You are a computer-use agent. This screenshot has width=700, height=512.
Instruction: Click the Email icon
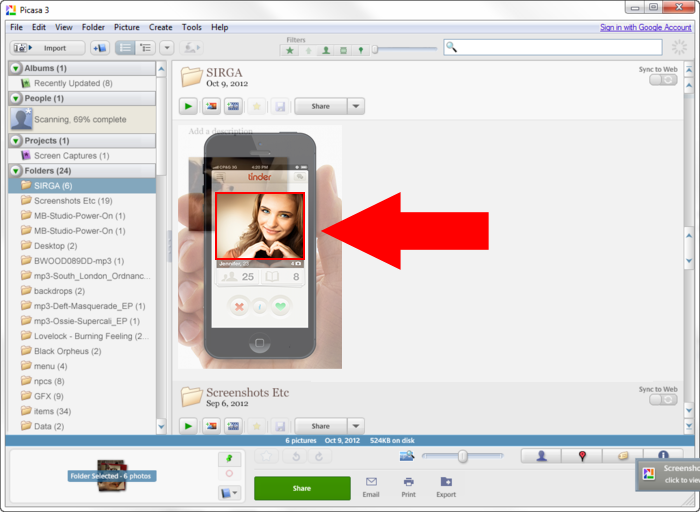click(x=370, y=487)
